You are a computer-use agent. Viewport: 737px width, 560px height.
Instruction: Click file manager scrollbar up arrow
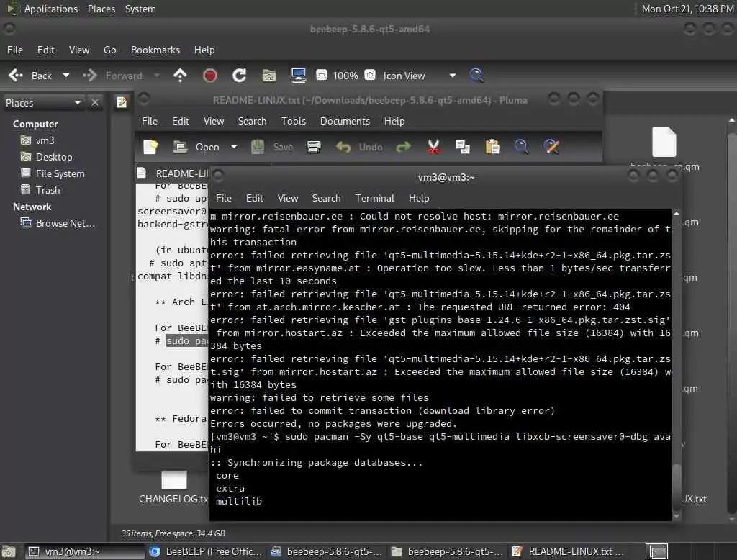point(731,120)
